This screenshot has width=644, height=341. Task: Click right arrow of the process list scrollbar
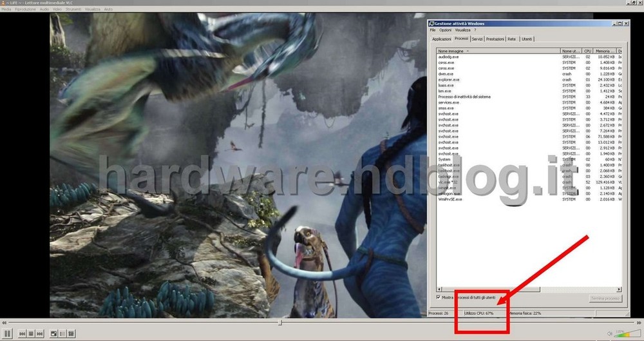pos(619,289)
